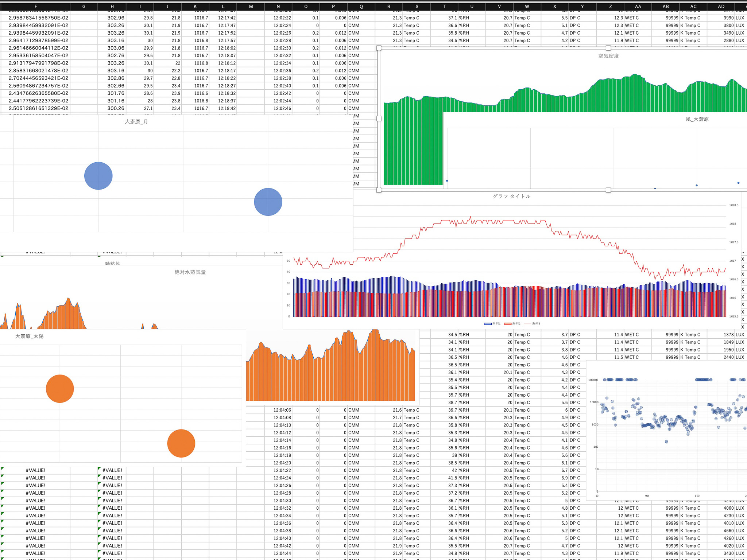
Task: Click the 系列3 legend entry
Action: [x=533, y=323]
